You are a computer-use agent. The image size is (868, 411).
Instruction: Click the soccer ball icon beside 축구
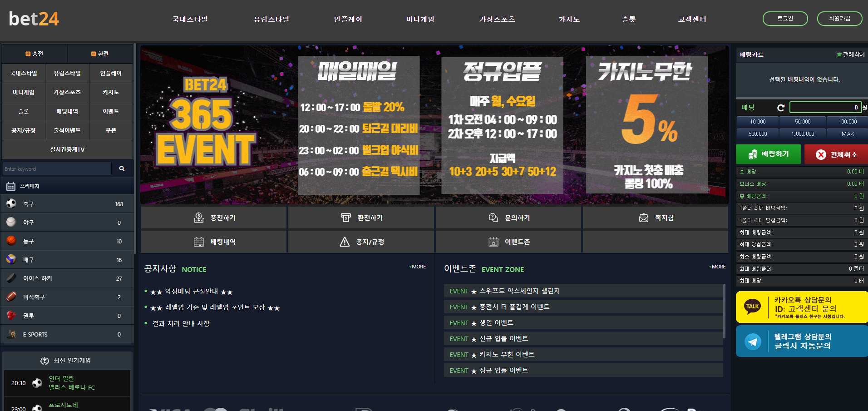pos(11,203)
